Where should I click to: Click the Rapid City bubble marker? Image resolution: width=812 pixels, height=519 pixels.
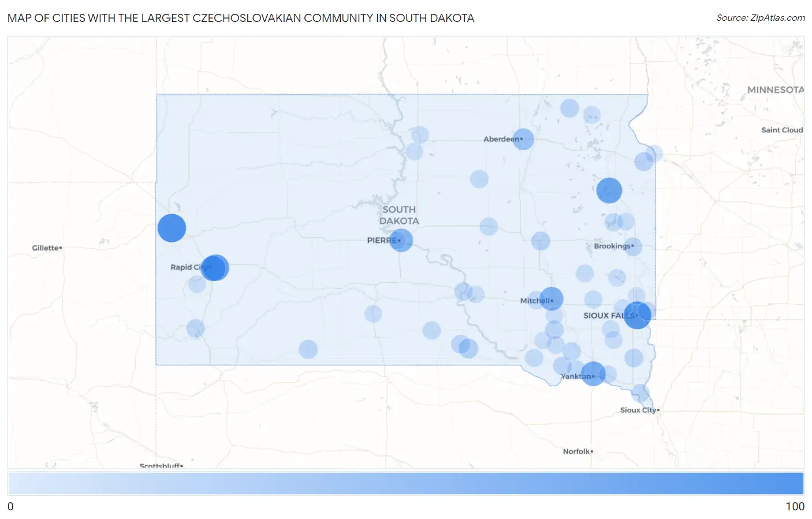pos(214,268)
